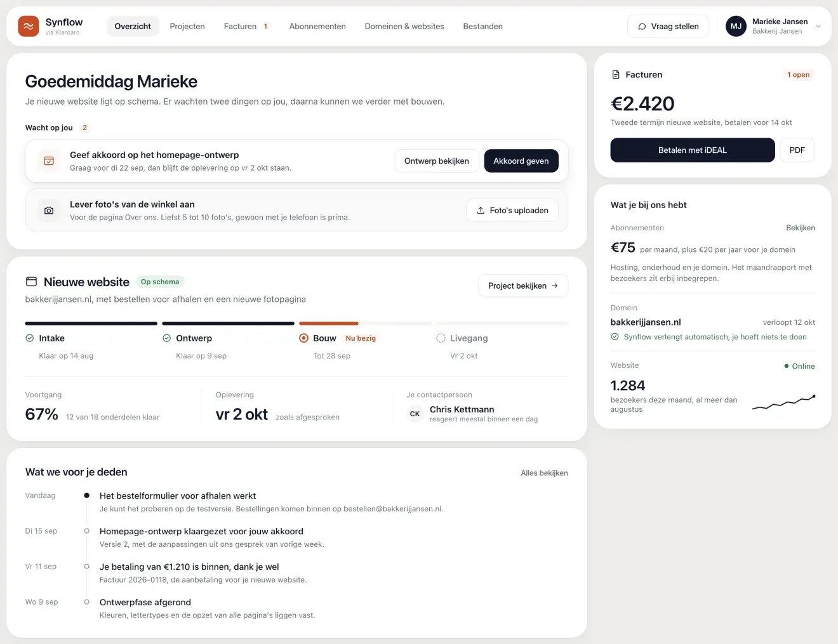Open the Projecten tab

tap(187, 26)
